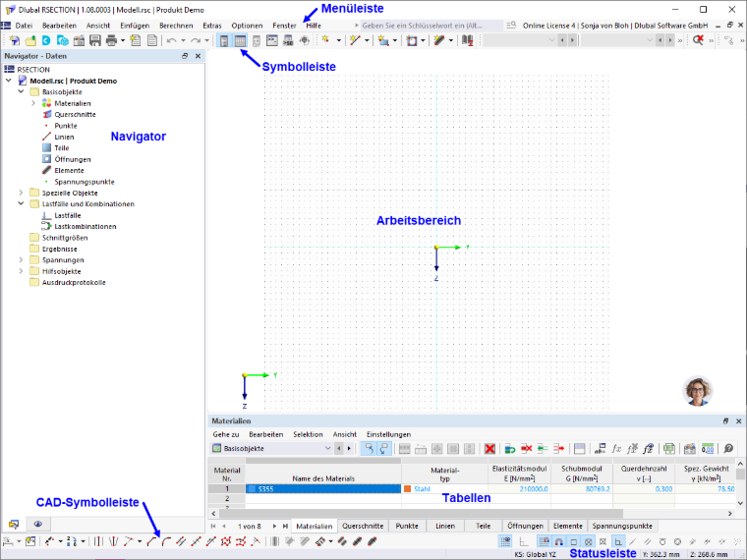Open the Berechnen menu
This screenshot has height=560, width=747.
[176, 26]
